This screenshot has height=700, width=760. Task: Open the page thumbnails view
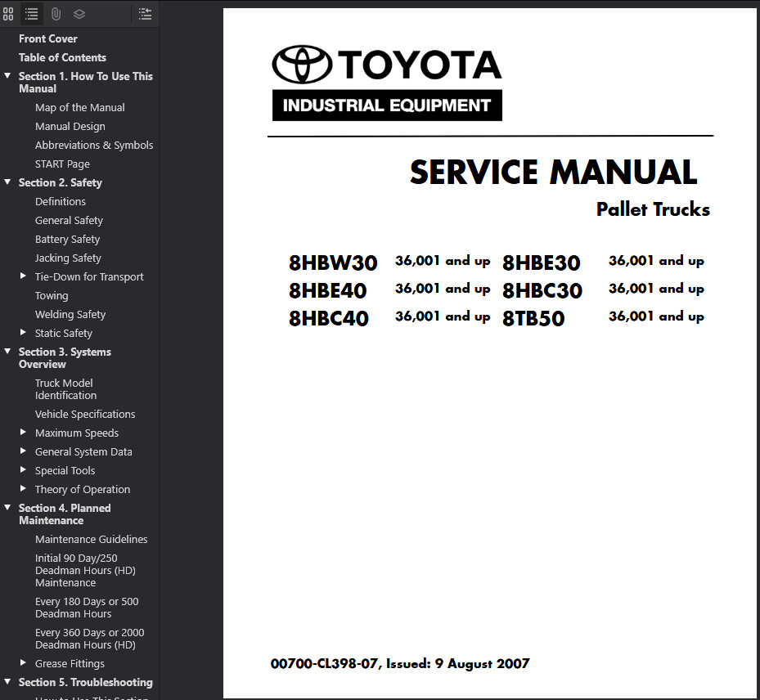8,14
